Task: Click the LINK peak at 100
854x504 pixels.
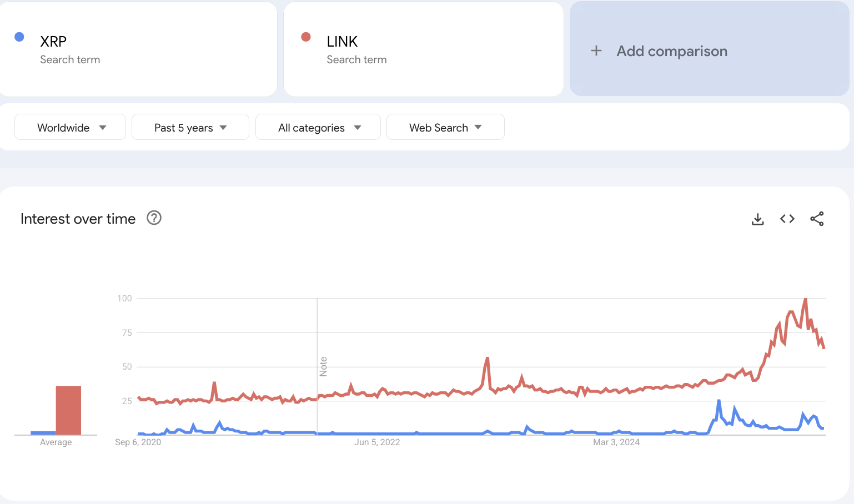Action: tap(805, 300)
